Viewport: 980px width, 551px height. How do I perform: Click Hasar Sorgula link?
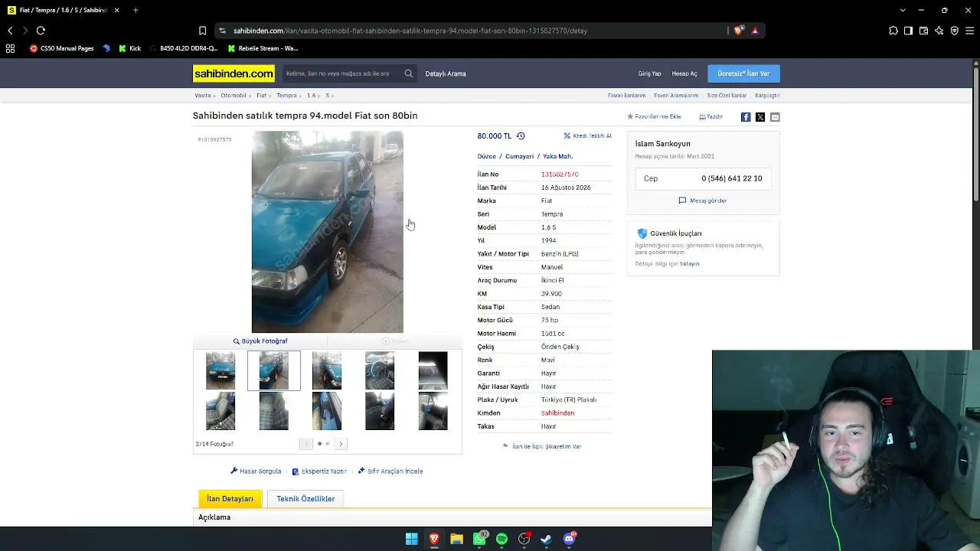coord(256,471)
